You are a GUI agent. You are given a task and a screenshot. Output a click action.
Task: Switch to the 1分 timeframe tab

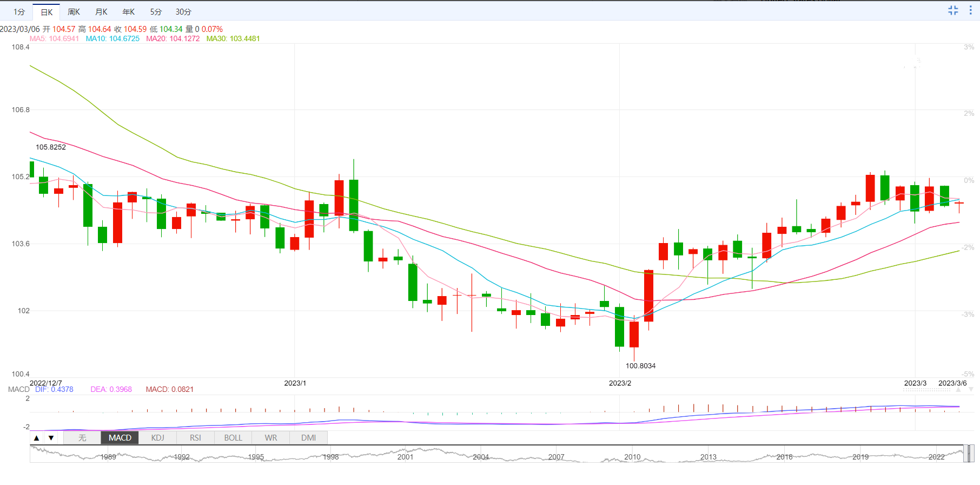tap(19, 12)
